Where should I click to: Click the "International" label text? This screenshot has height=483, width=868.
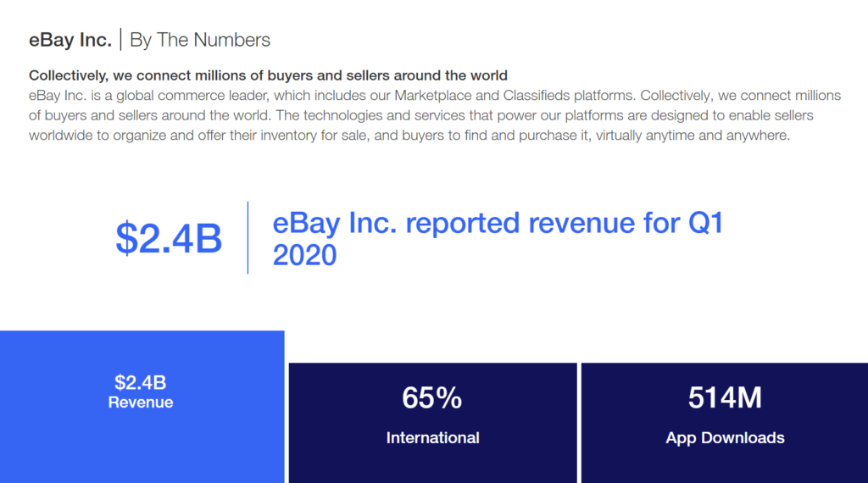[432, 438]
